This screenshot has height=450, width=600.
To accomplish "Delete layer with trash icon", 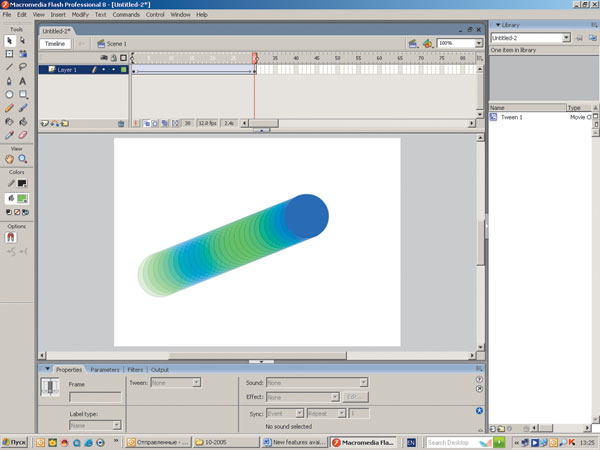I will point(121,124).
